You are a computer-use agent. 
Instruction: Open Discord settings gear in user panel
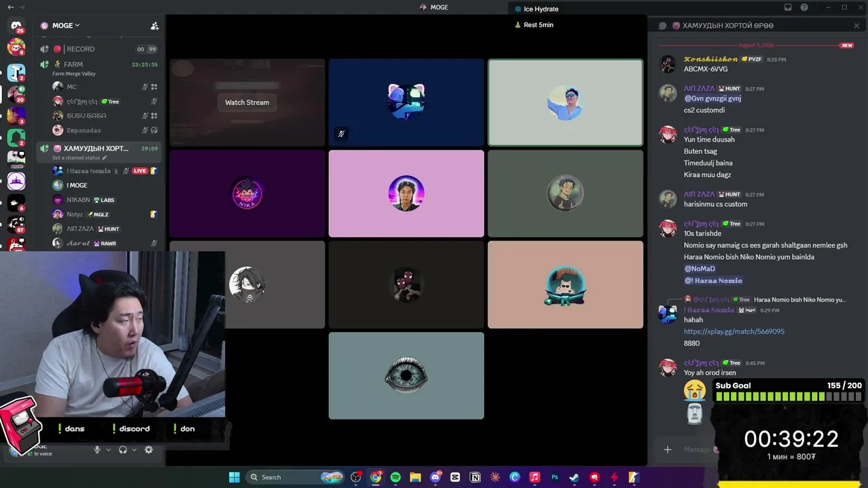[149, 449]
